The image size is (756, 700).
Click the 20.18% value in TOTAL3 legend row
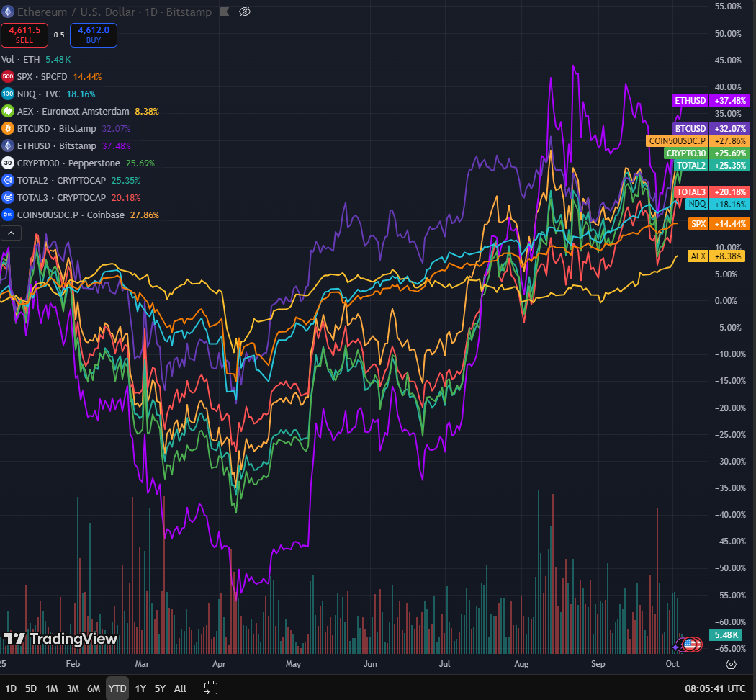pos(126,197)
